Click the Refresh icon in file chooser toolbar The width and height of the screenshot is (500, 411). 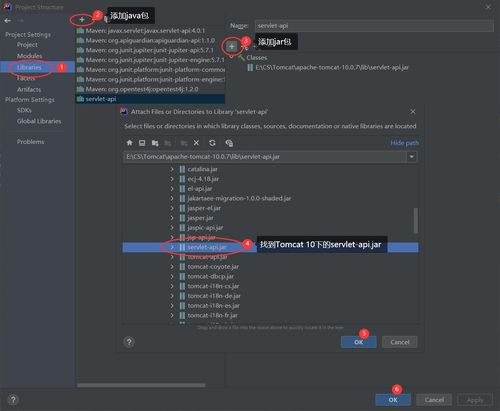pyautogui.click(x=212, y=143)
